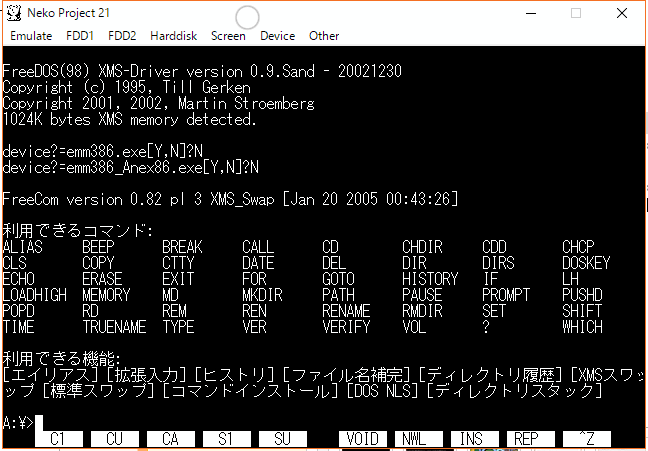Click the CU function key label
Viewport: 648px width, 451px height.
114,438
